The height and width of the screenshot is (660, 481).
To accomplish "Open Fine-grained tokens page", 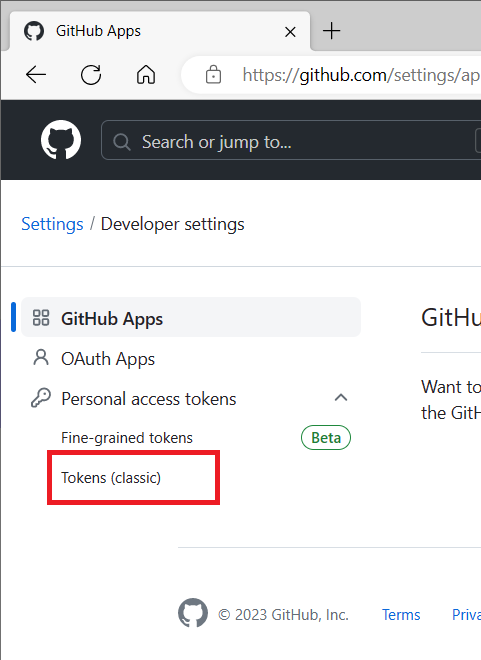I will (127, 438).
